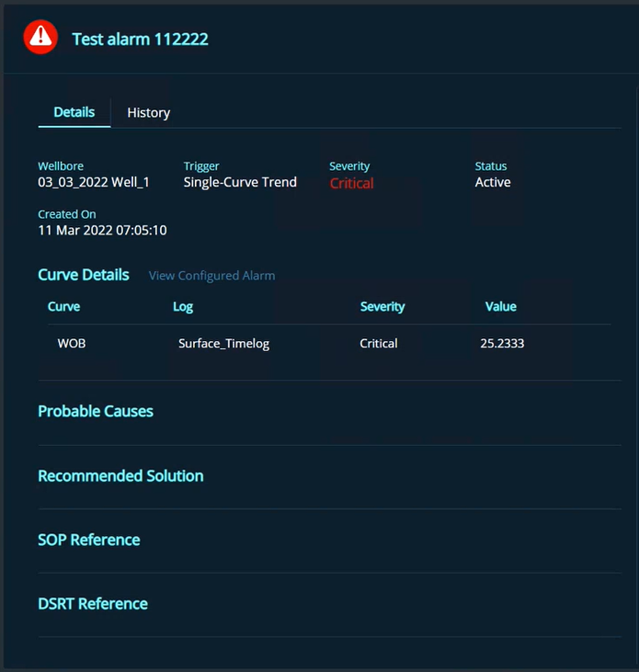Image resolution: width=639 pixels, height=672 pixels.
Task: Click the 25.2333 value cell
Action: pos(502,344)
